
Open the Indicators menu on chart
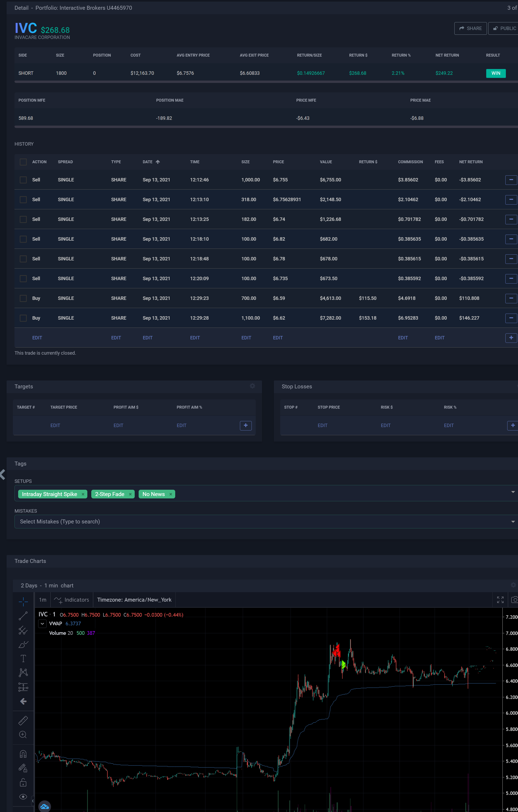[72, 600]
